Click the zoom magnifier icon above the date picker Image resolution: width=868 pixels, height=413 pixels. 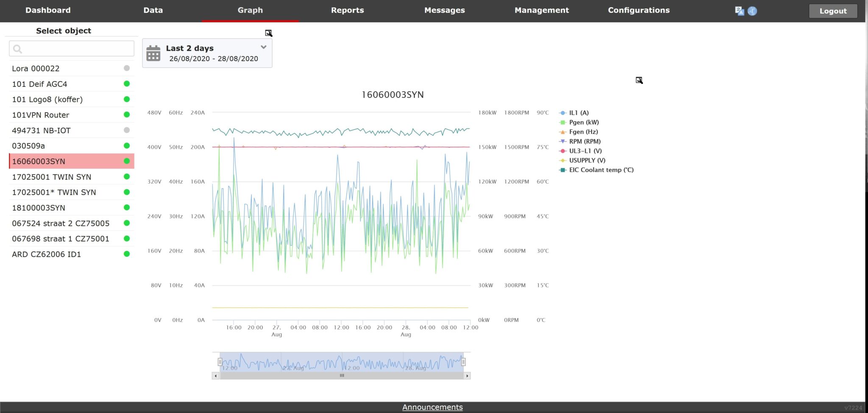pyautogui.click(x=270, y=33)
